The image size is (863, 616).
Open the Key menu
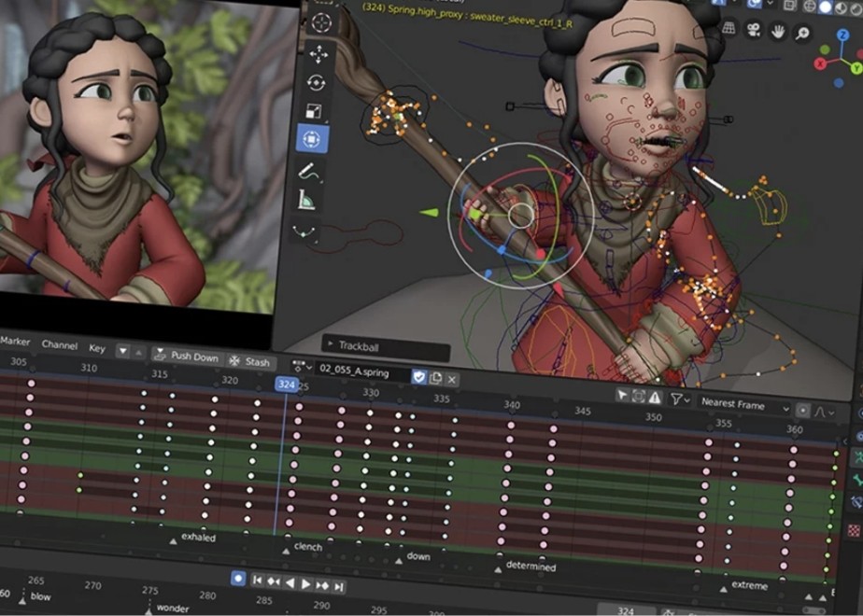[x=97, y=348]
